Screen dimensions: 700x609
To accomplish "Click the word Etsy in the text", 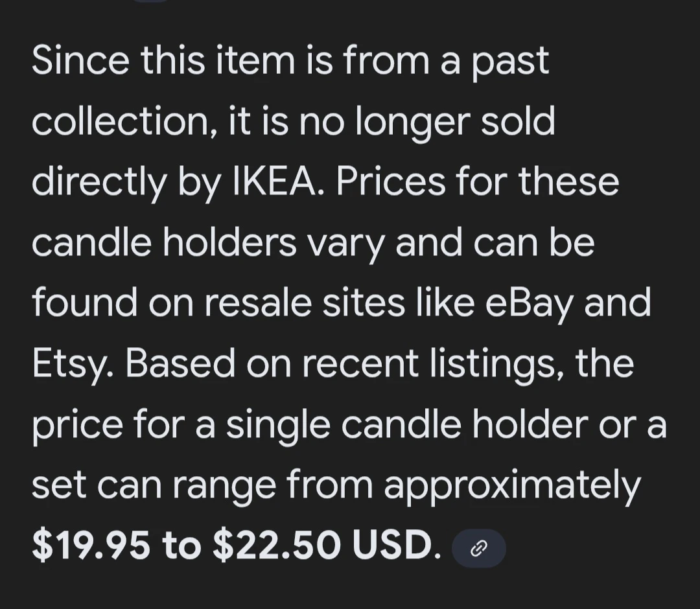I will (74, 364).
